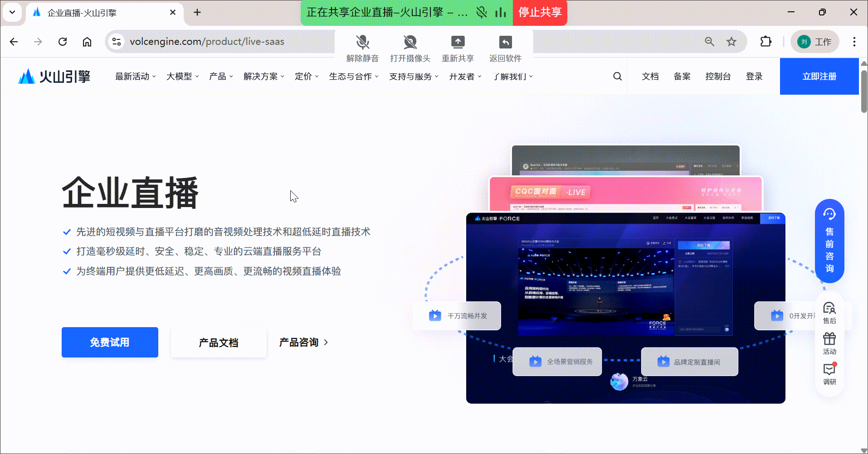Click the 全场景营销服务 feature card
This screenshot has height=454, width=868.
pyautogui.click(x=557, y=362)
